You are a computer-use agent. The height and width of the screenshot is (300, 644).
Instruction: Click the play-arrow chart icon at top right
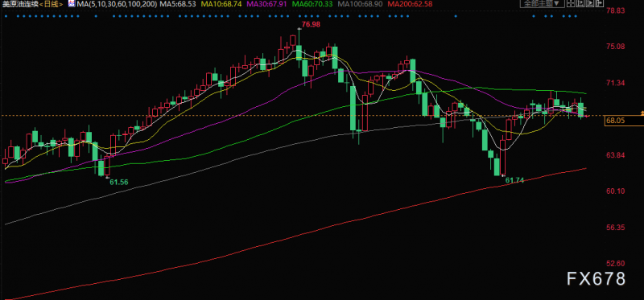coord(590,3)
